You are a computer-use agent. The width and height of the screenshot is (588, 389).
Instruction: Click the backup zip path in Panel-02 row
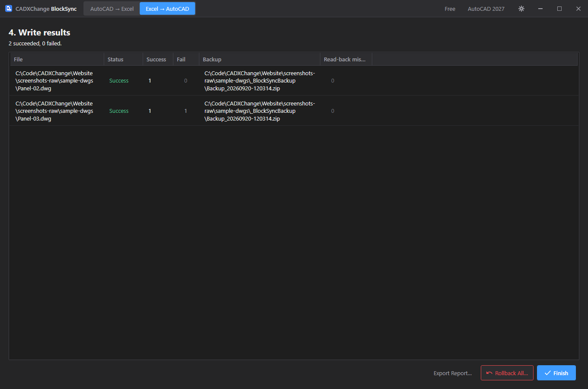(x=260, y=81)
